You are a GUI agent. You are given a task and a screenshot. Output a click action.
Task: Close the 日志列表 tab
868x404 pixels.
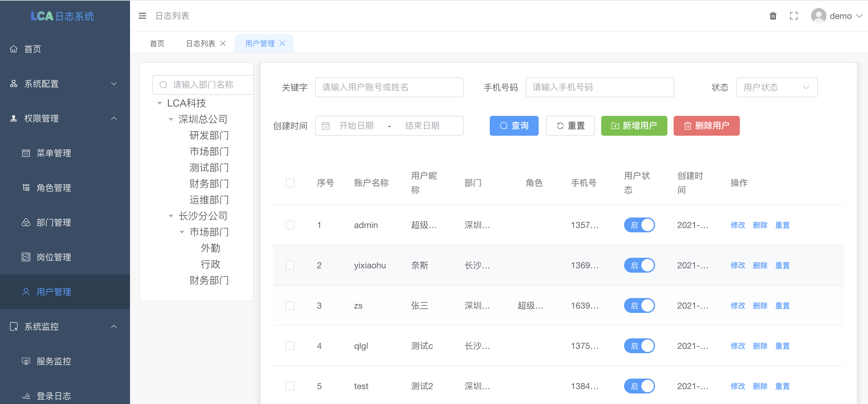(x=223, y=43)
